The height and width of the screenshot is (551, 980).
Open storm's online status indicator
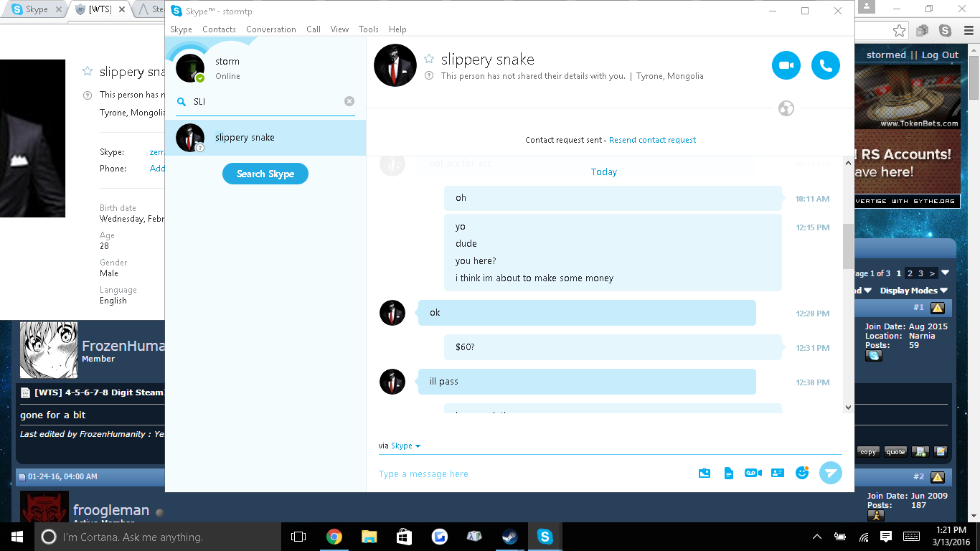click(200, 78)
